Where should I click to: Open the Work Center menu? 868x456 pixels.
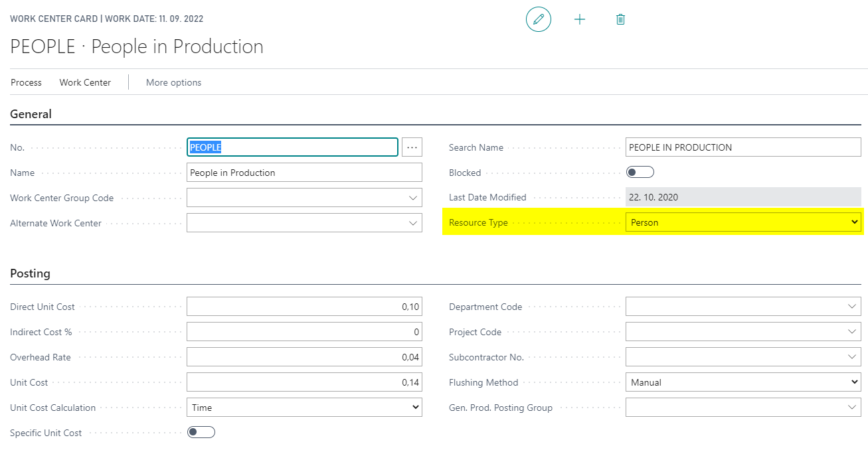(x=85, y=82)
